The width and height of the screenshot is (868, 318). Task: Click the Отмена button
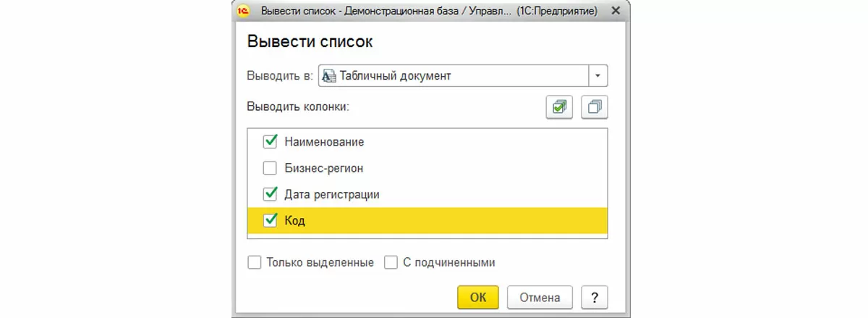pos(540,297)
